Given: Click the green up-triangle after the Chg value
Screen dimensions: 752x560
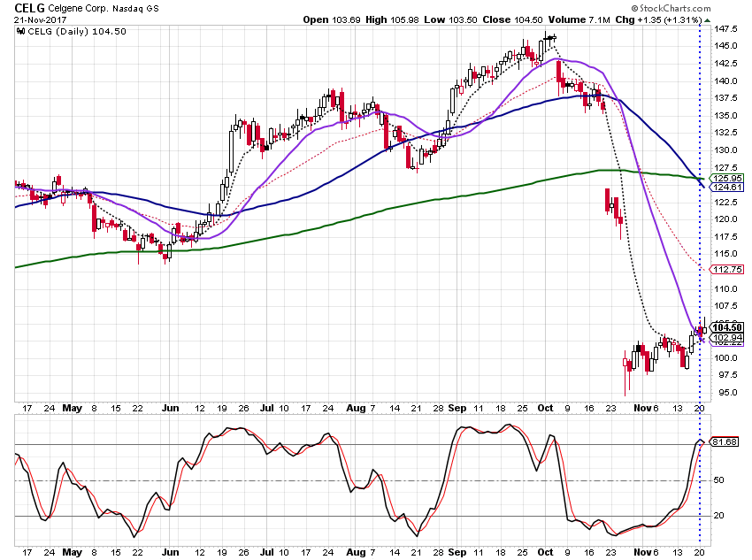Looking at the screenshot, I should (708, 20).
